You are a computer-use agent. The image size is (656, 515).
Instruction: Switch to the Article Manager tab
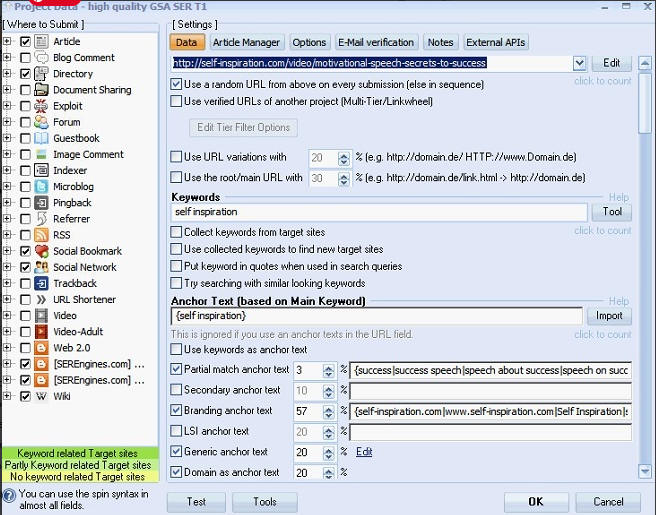point(247,42)
